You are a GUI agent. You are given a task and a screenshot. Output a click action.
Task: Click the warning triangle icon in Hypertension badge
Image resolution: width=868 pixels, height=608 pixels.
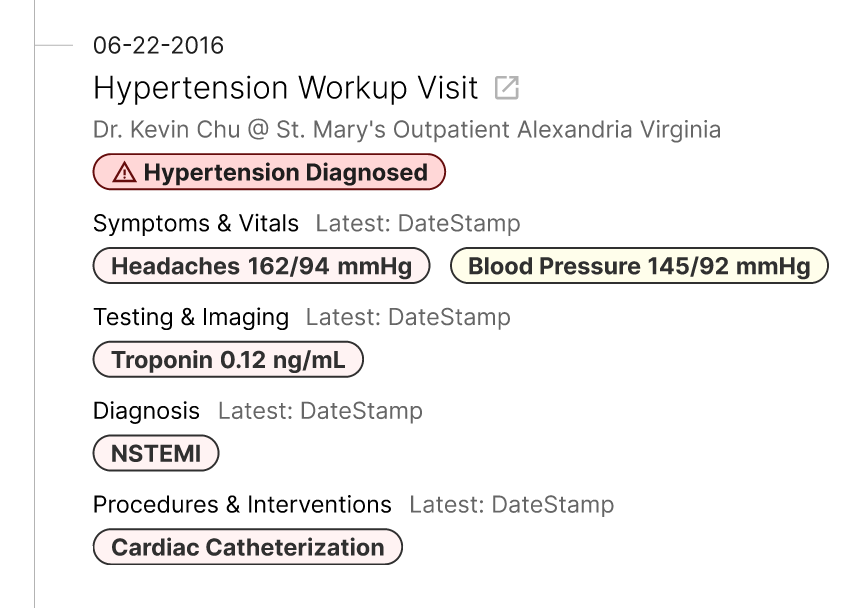coord(124,173)
